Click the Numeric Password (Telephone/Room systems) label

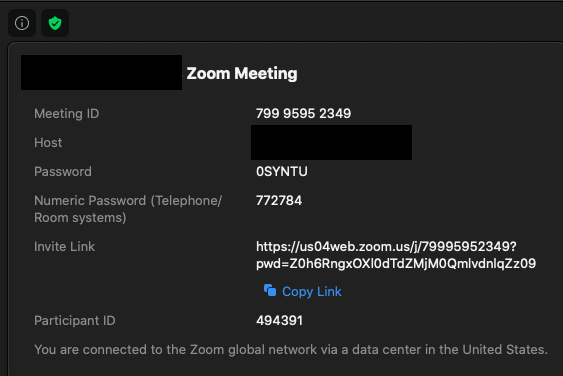click(x=128, y=209)
